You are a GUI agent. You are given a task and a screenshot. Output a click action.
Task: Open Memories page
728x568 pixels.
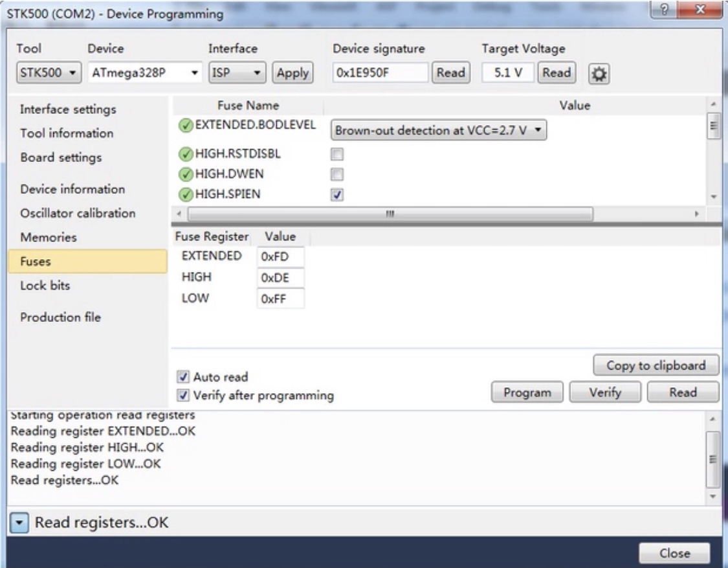[49, 238]
